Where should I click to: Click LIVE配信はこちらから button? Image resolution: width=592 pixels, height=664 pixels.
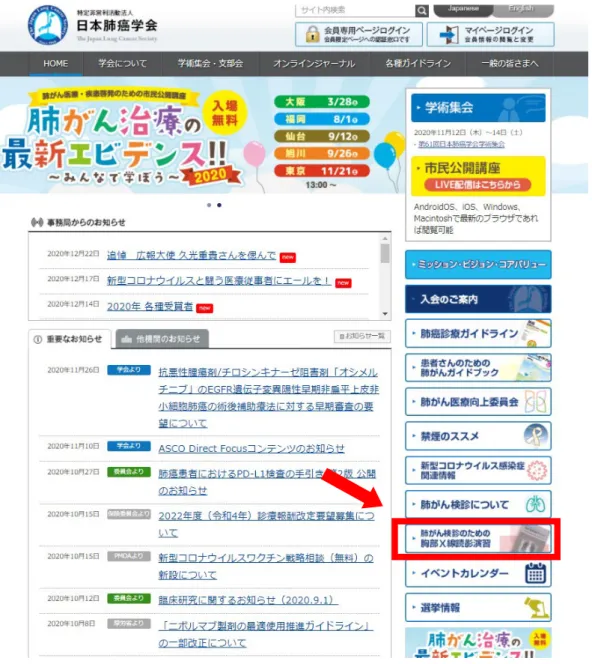click(x=477, y=185)
